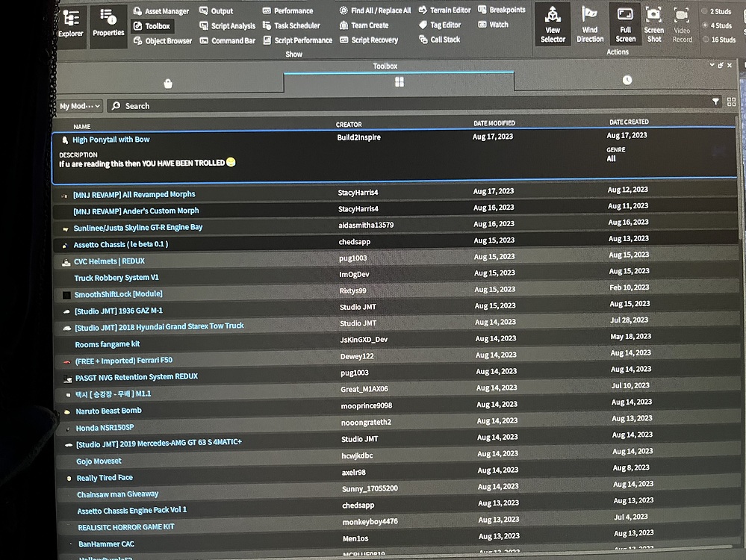Open the Tag Editor
This screenshot has height=560, width=746.
(440, 25)
